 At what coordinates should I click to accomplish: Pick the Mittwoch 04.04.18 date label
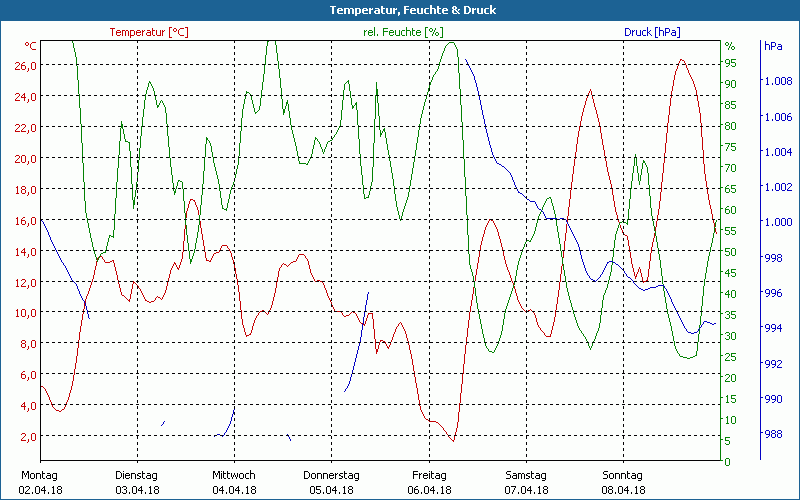234,482
